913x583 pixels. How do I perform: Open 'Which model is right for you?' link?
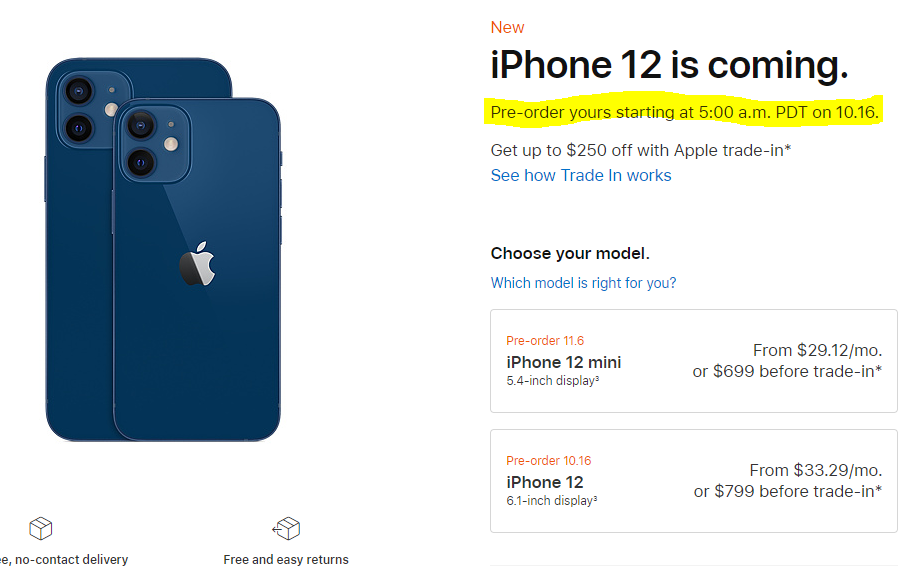[583, 283]
